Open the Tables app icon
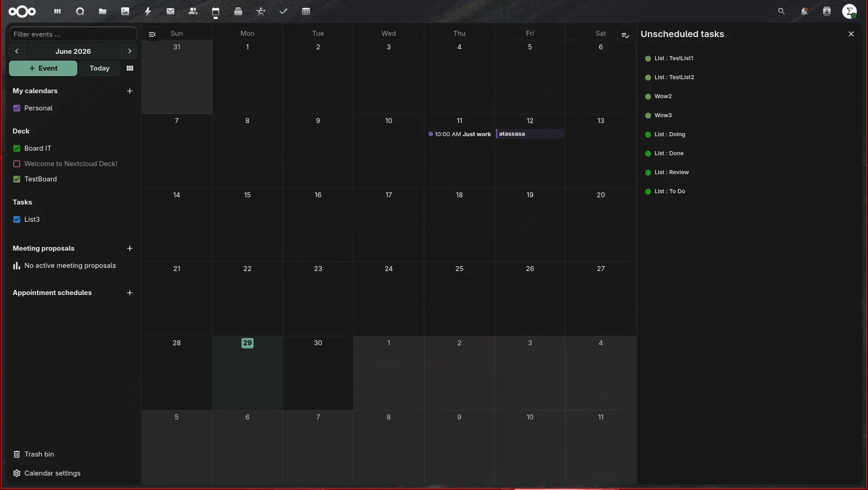This screenshot has width=868, height=490. pyautogui.click(x=306, y=11)
